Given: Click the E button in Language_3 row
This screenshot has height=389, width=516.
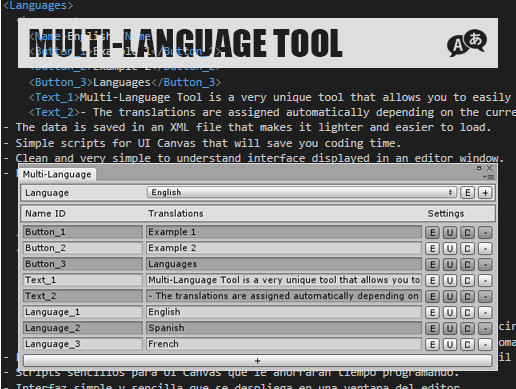Looking at the screenshot, I should tap(432, 344).
